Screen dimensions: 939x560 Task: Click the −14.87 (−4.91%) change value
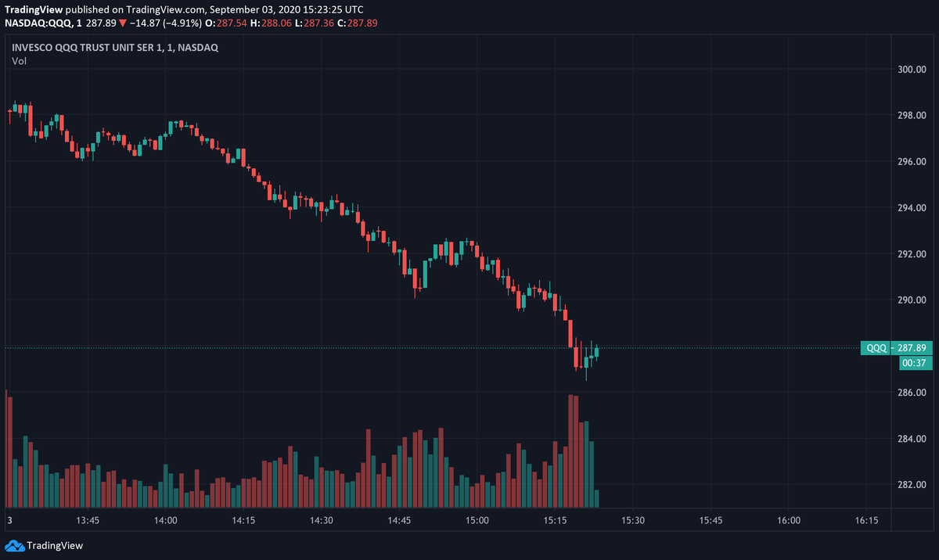pyautogui.click(x=165, y=23)
